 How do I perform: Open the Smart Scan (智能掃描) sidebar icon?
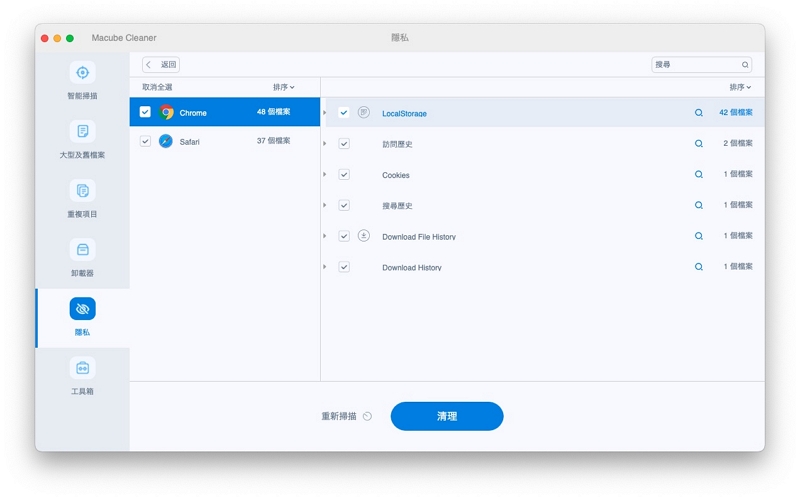(x=82, y=73)
